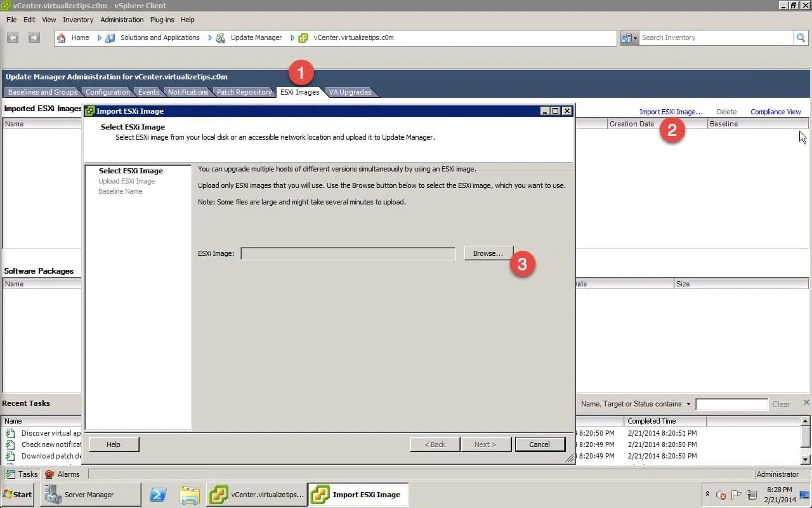Expand the breadcrumb arrow after Update Manager
Viewport: 812px width, 508px height.
click(292, 38)
